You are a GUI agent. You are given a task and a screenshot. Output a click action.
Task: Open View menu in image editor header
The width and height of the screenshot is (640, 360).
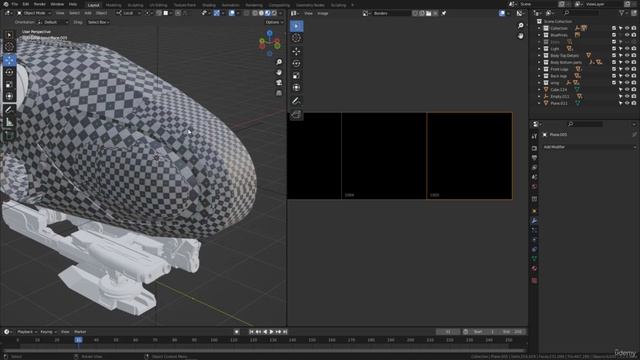(308, 13)
